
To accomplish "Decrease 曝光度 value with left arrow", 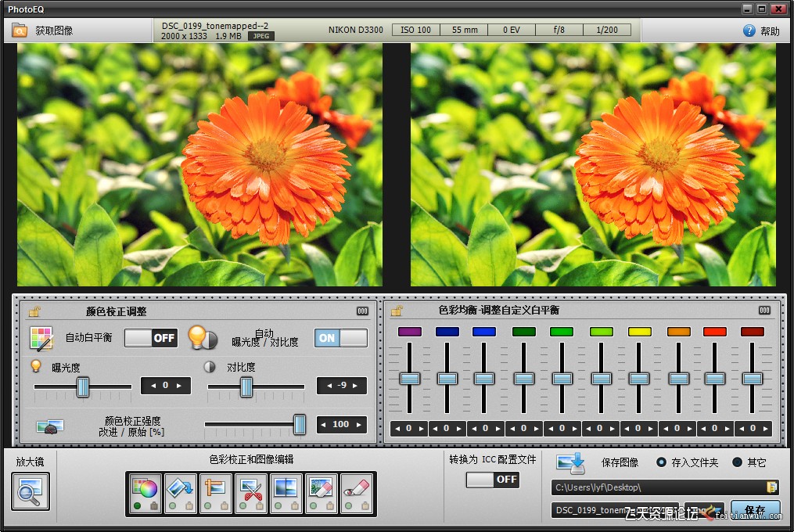I will [153, 386].
